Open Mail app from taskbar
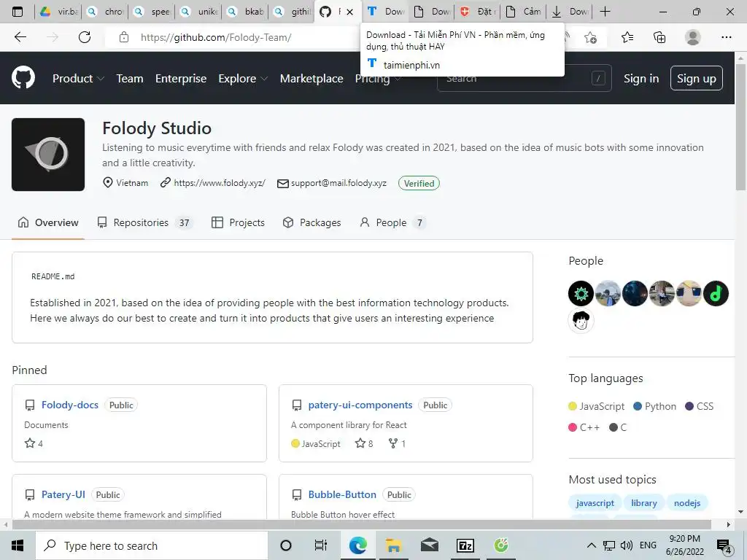The width and height of the screenshot is (747, 560). click(429, 545)
